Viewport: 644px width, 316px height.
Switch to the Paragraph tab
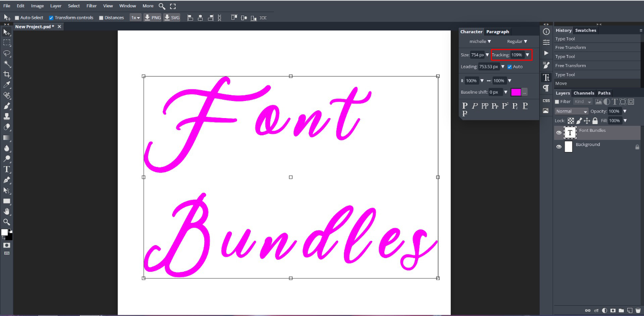pos(498,32)
